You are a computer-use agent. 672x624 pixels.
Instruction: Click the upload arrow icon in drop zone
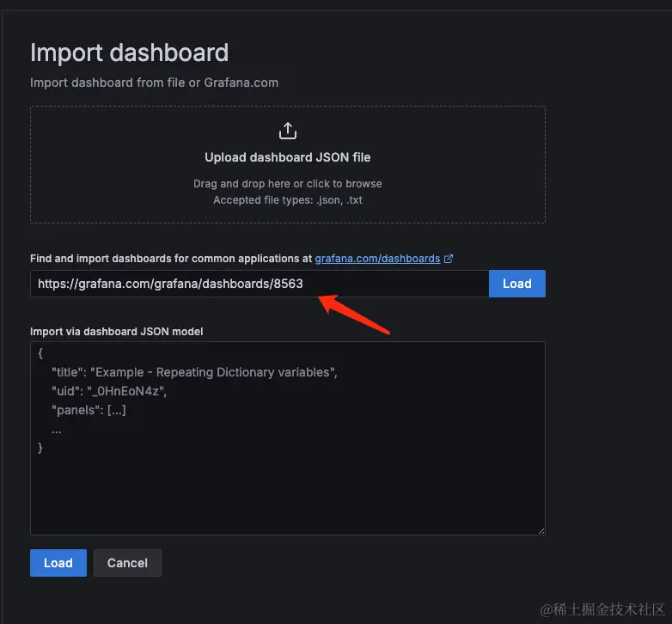coord(288,131)
